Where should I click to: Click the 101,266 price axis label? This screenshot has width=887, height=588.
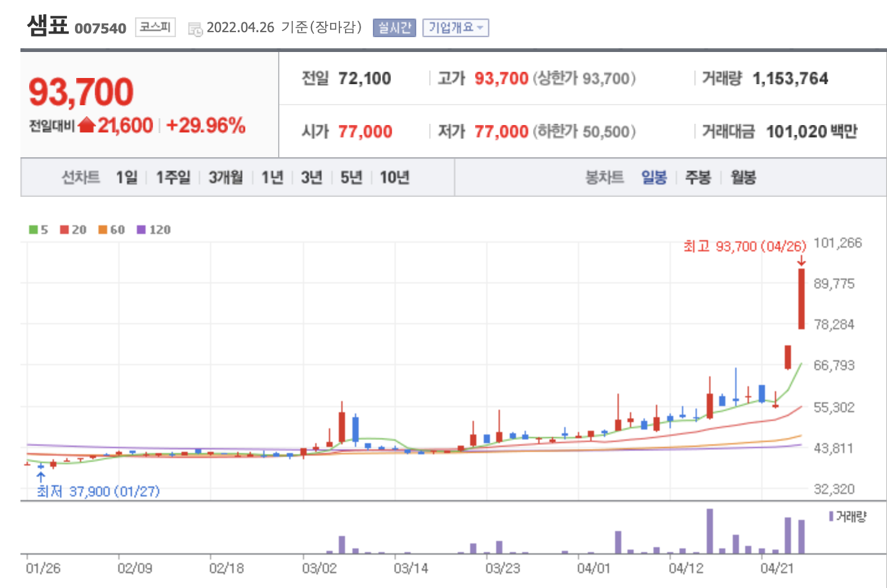click(837, 243)
